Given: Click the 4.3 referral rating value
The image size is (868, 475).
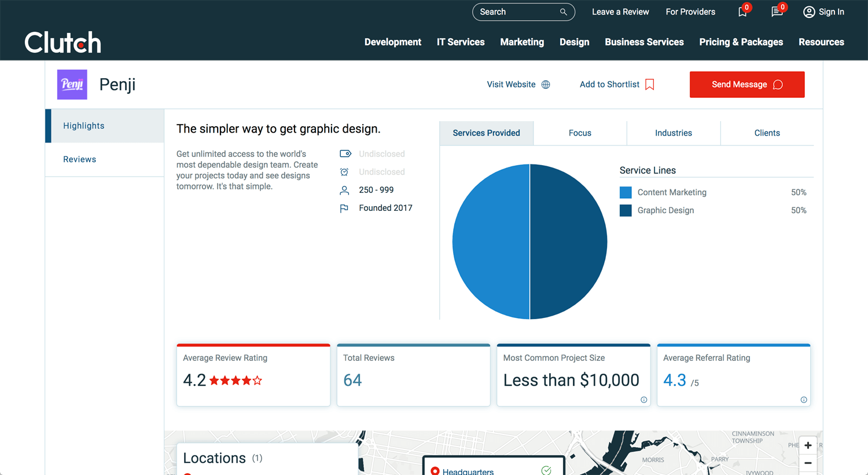Looking at the screenshot, I should [x=675, y=380].
